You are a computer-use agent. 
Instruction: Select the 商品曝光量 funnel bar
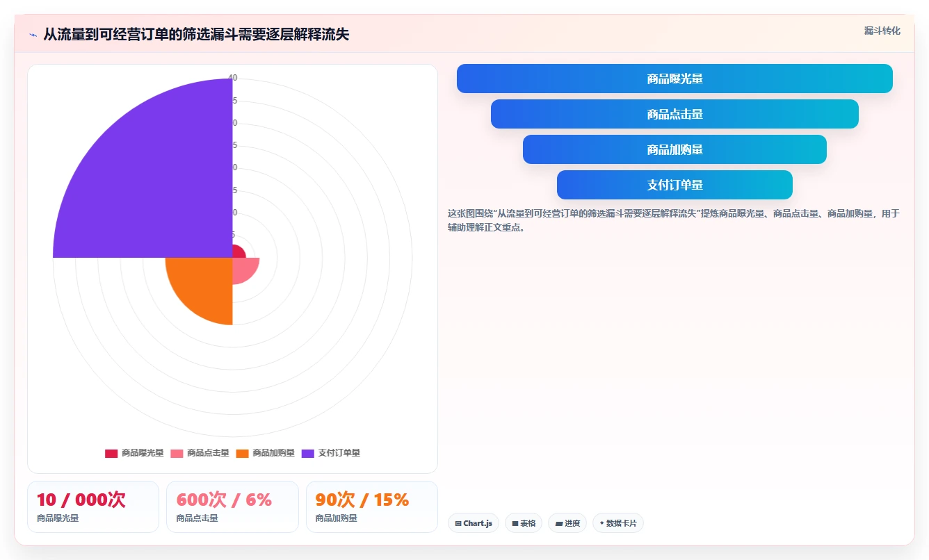tap(674, 79)
